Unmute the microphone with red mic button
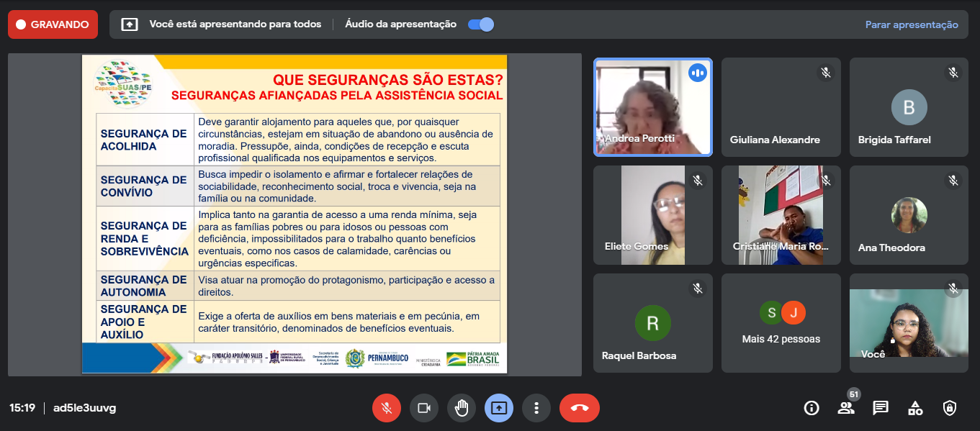 387,408
